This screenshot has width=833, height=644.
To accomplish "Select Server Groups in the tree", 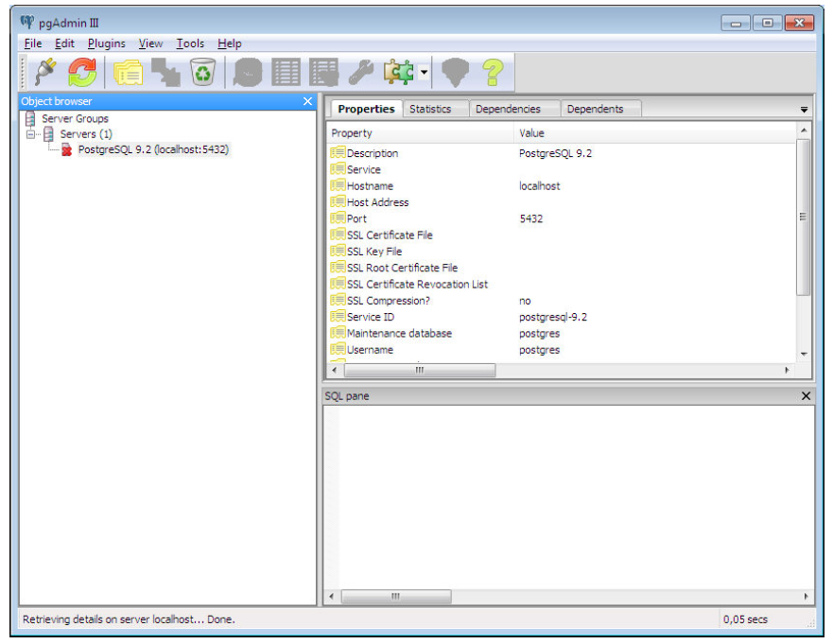I will pos(75,118).
